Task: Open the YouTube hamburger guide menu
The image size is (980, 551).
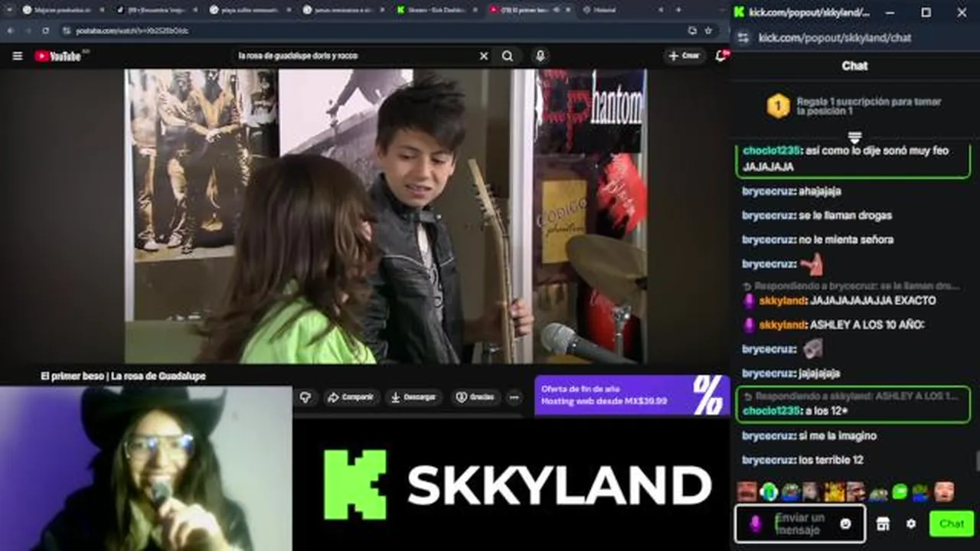Action: click(18, 56)
